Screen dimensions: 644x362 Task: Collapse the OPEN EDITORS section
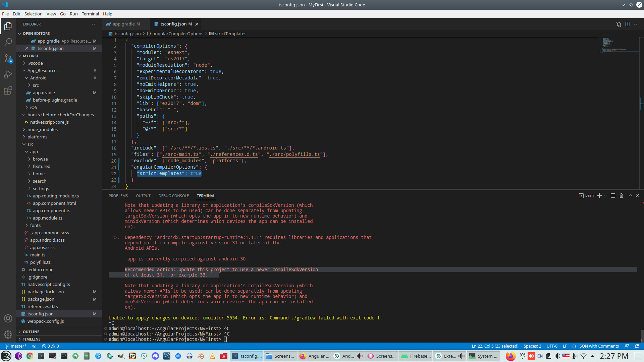36,34
